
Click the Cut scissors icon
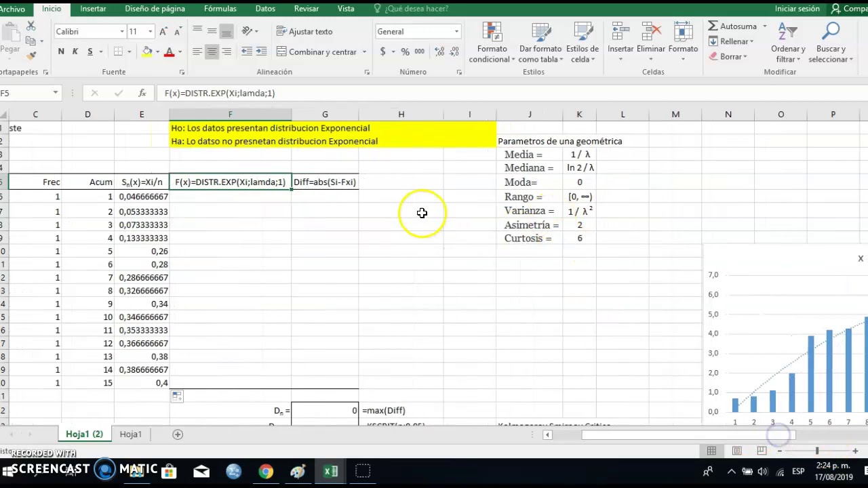pyautogui.click(x=31, y=26)
